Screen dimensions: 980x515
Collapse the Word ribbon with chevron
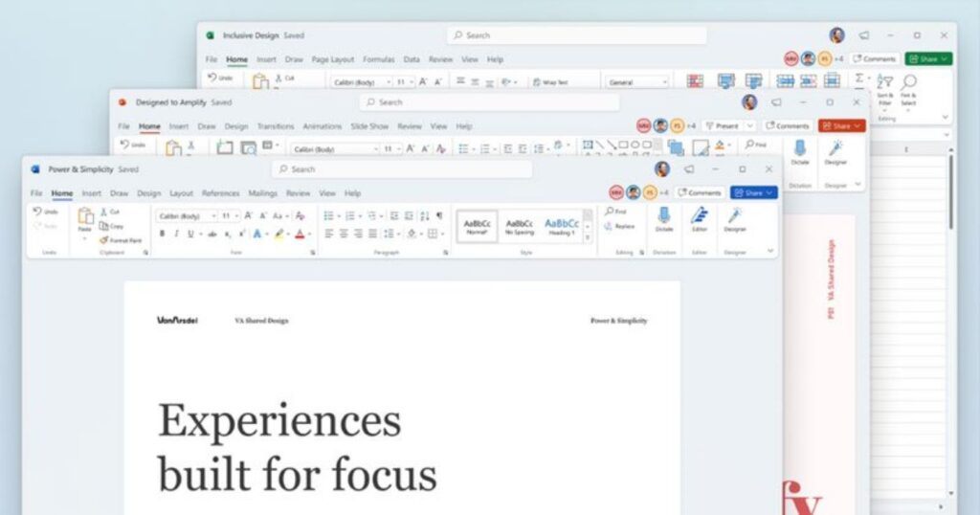coord(770,251)
